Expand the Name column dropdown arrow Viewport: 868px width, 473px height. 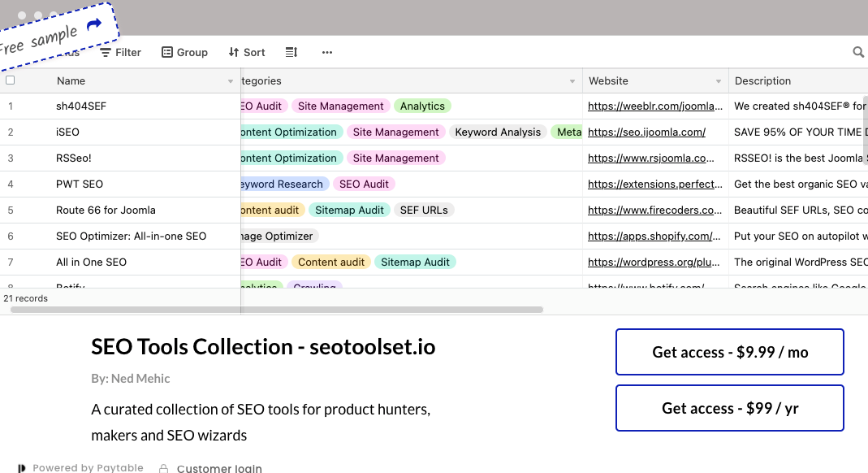(x=231, y=81)
